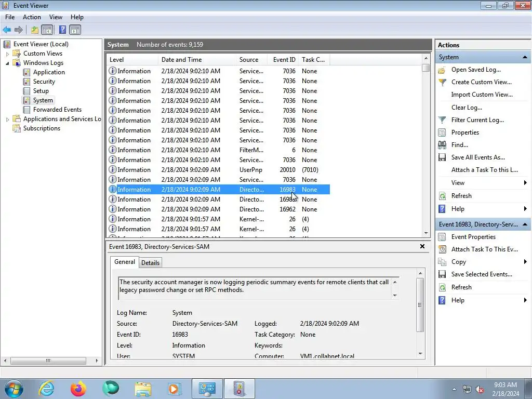Screen dimensions: 532x399
Task: Select the UserPnp event 20010 row
Action: pos(219,170)
